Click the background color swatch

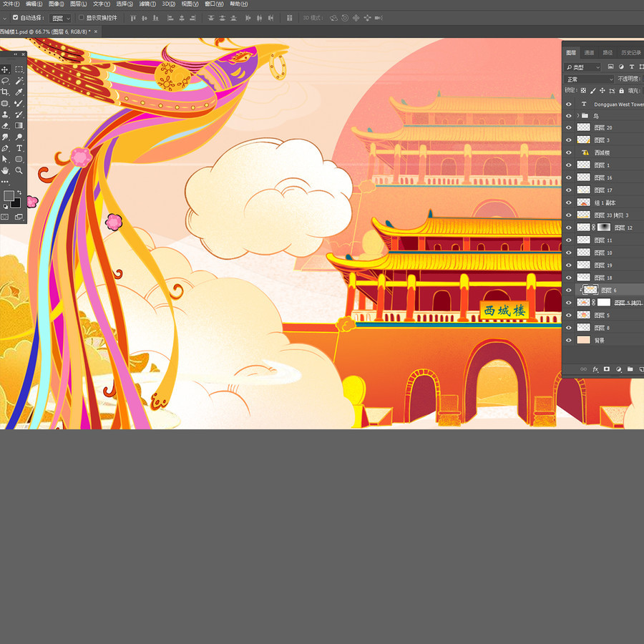point(16,203)
